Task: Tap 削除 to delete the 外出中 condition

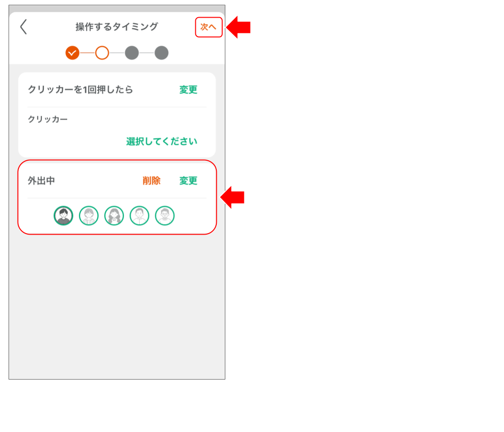Action: coord(151,181)
